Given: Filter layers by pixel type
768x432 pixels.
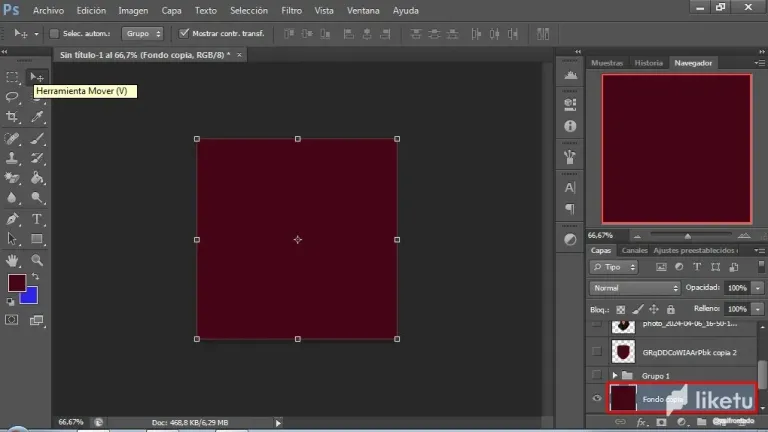Looking at the screenshot, I should point(661,267).
